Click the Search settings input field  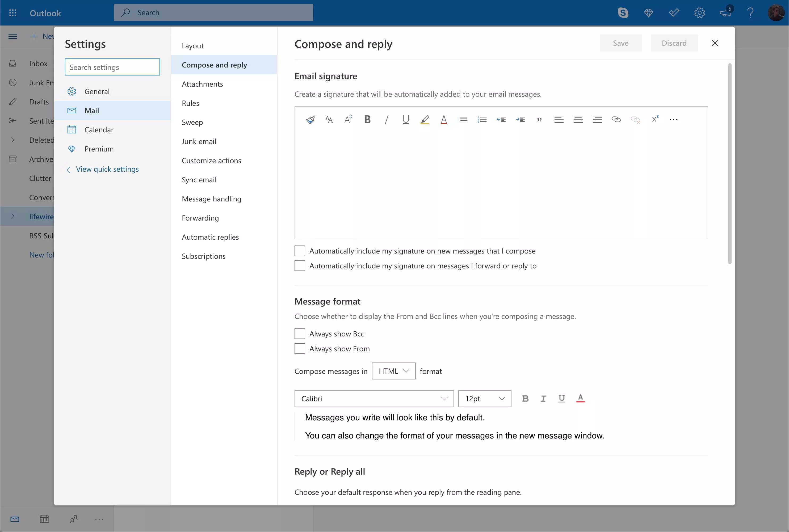pyautogui.click(x=112, y=67)
